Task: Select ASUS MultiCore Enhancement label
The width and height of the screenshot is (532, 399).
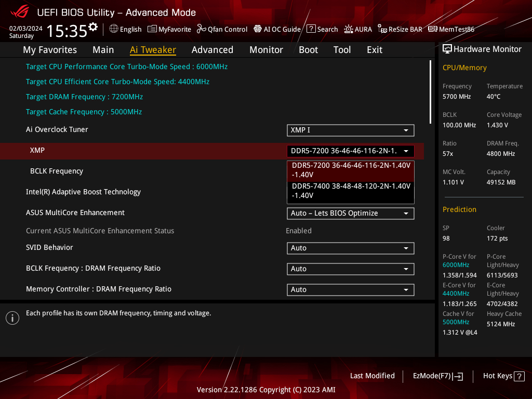Action: coord(75,212)
